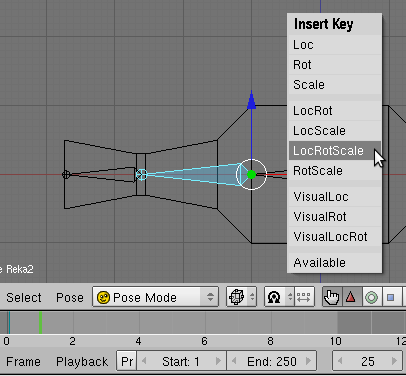
Task: Enable the rotate manipulator green circle
Action: pos(371,297)
